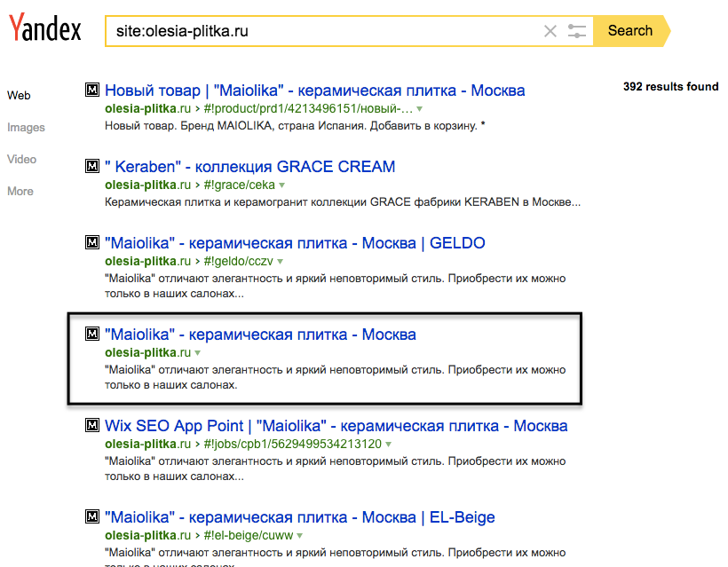Switch to the Video tab
This screenshot has width=728, height=567.
(22, 160)
